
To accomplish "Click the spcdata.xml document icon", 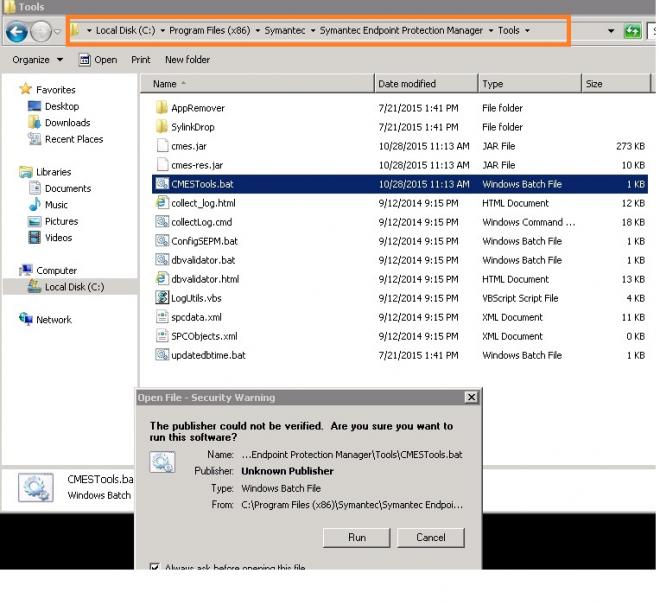I will click(162, 317).
